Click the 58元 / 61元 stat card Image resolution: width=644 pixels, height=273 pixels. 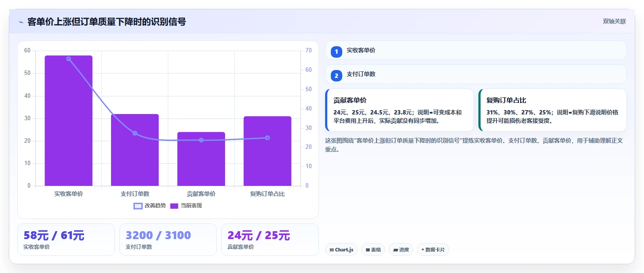[x=66, y=240]
